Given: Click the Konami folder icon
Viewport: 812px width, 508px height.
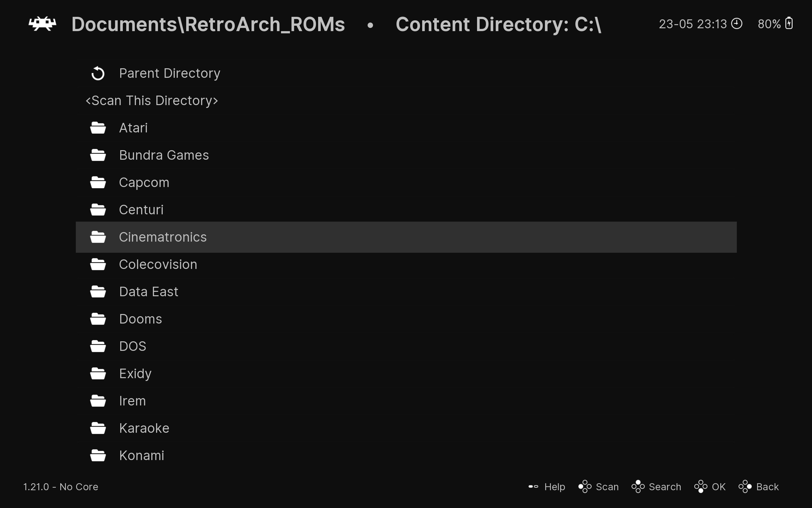Looking at the screenshot, I should point(98,456).
